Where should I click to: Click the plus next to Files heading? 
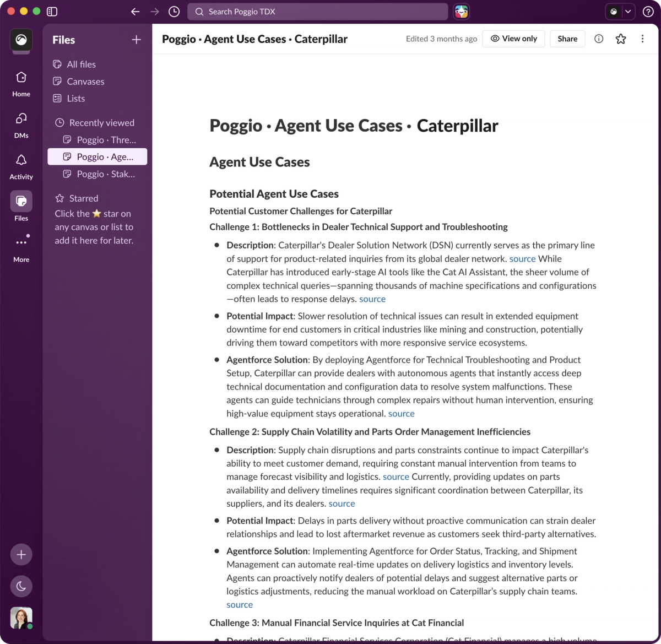click(x=137, y=40)
